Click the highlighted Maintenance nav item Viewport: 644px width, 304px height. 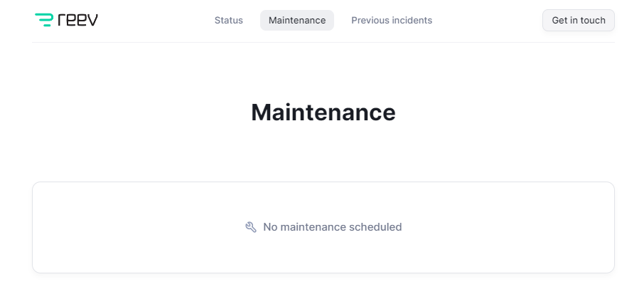point(297,21)
